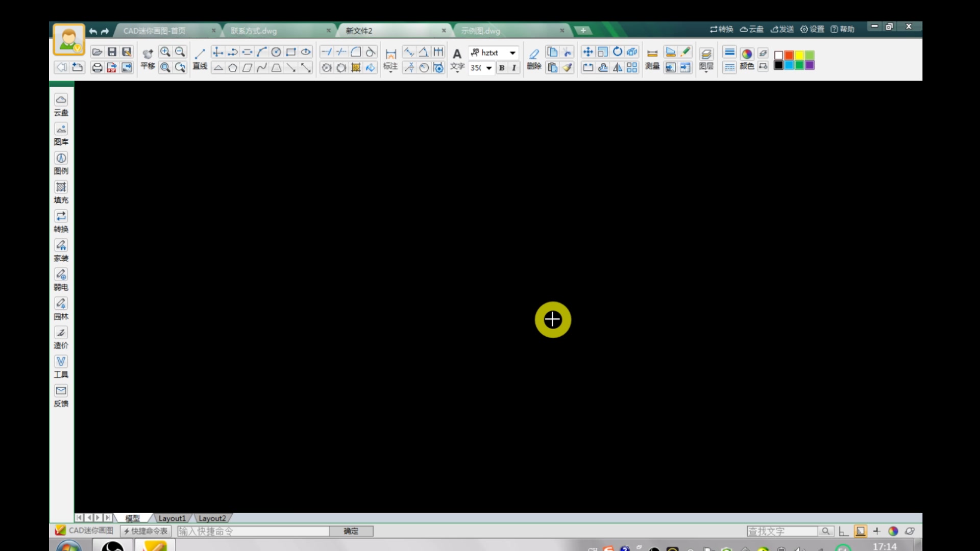
Task: Expand the Layer (图层) dropdown arrow
Action: click(x=706, y=72)
